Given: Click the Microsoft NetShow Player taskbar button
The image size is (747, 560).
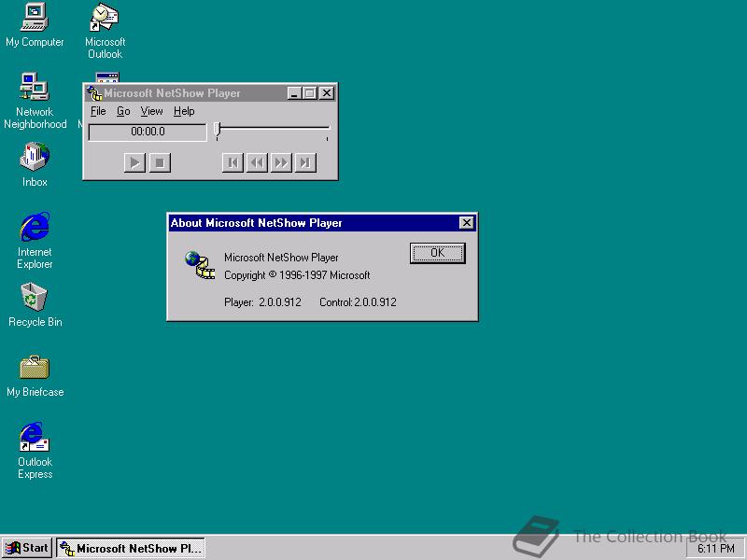Looking at the screenshot, I should click(131, 548).
